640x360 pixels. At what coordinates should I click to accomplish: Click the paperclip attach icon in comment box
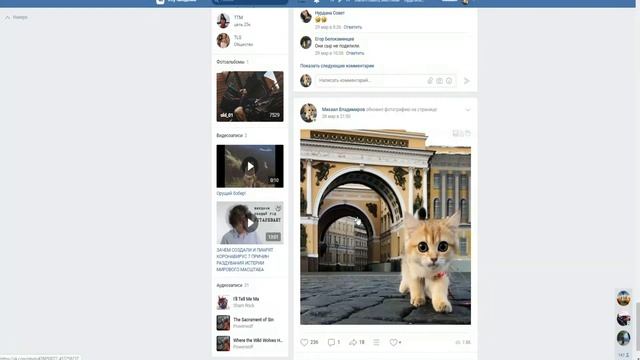430,81
